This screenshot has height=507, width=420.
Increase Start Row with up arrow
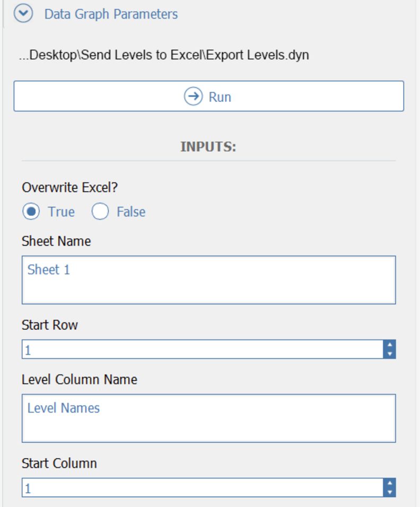point(390,345)
